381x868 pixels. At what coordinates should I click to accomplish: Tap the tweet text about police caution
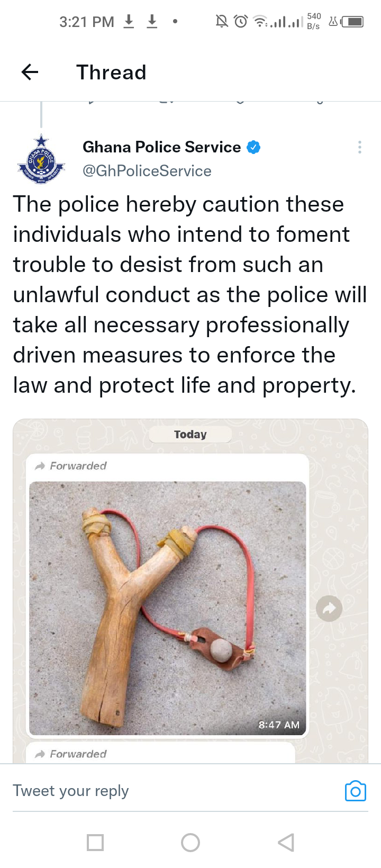click(190, 295)
